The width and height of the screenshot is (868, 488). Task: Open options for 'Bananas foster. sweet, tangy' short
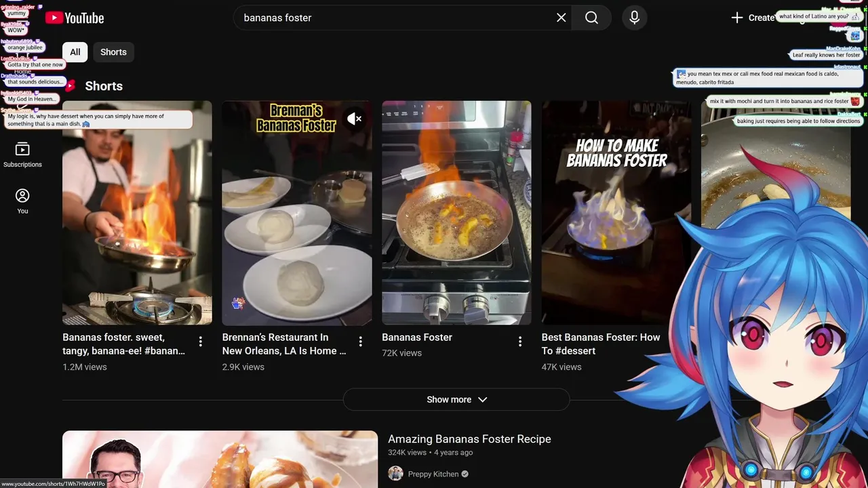click(200, 342)
